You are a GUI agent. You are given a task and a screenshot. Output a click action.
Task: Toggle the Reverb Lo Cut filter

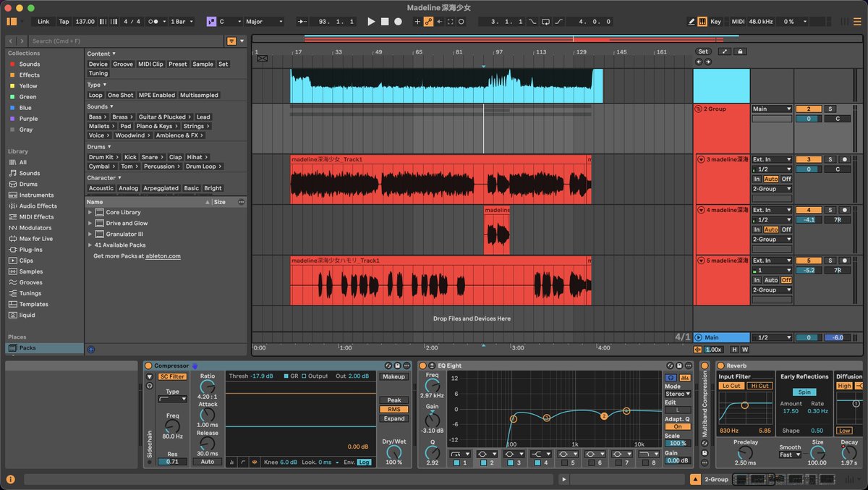click(732, 386)
